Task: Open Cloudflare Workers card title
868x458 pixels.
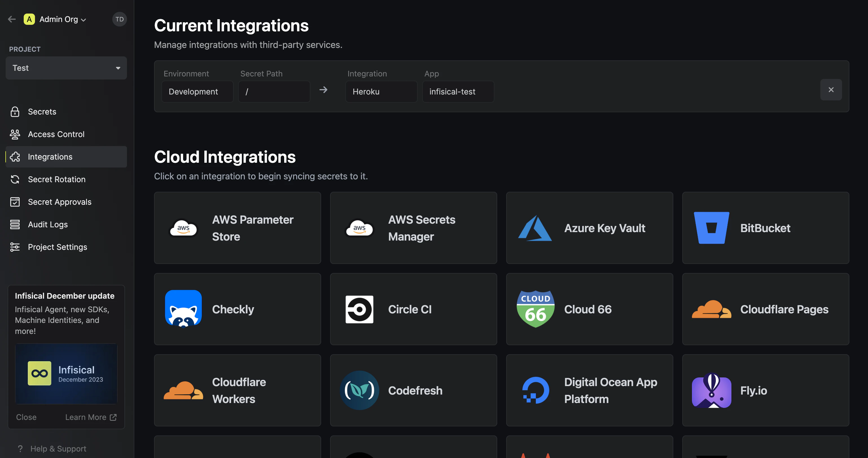Action: [239, 391]
